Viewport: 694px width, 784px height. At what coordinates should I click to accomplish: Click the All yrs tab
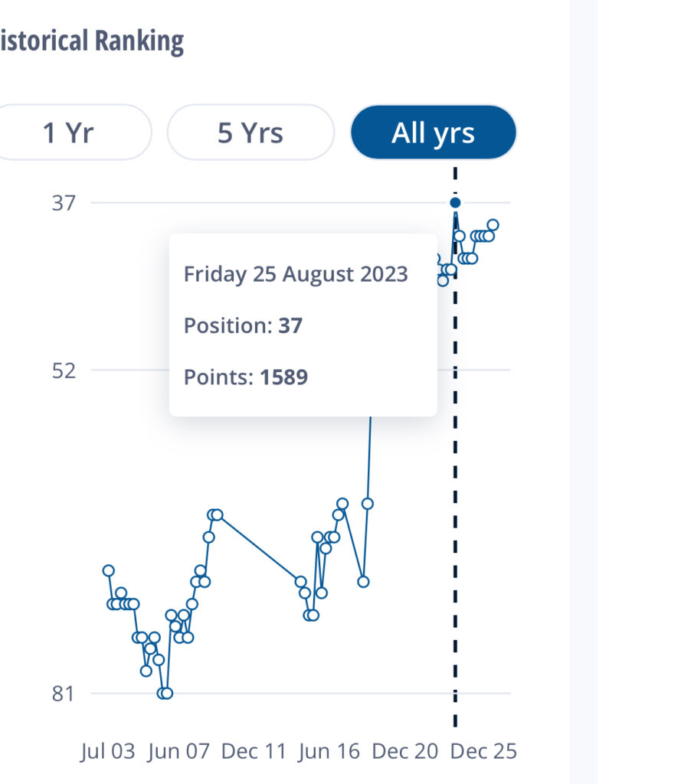[x=433, y=132]
